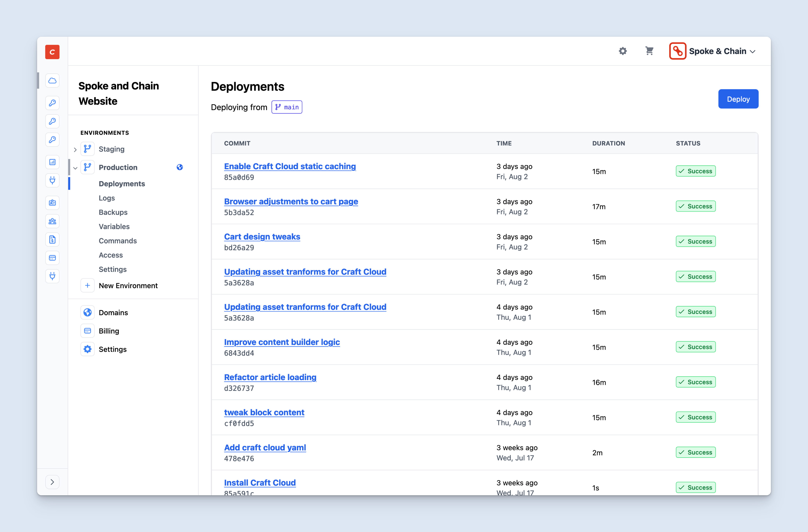The image size is (808, 532).
Task: Click the Spoke & Chain red logo
Action: coord(678,51)
